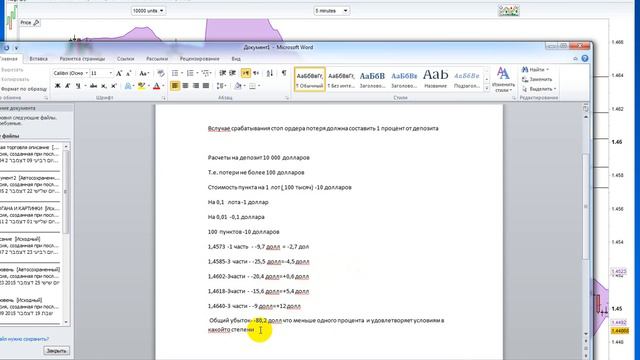The height and width of the screenshot is (360, 640).
Task: Switch to Главная ribbon tab
Action: (x=8, y=59)
